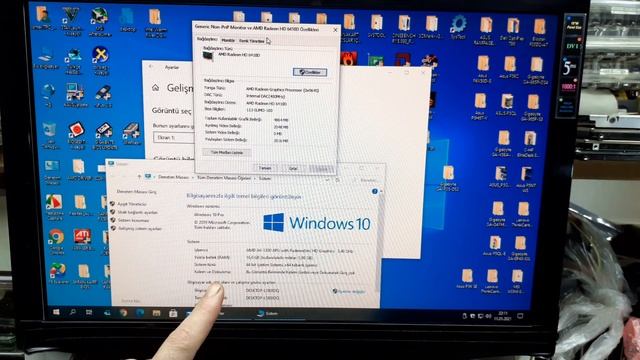Open Microsoft Edge from the taskbar
Viewport: 640px width, 360px height.
140,313
